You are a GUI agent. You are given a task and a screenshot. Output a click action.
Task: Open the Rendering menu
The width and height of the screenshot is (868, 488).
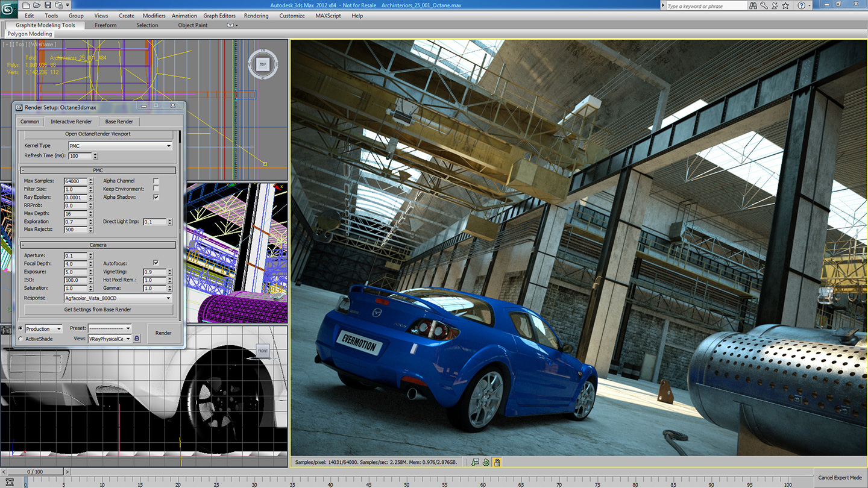[257, 16]
